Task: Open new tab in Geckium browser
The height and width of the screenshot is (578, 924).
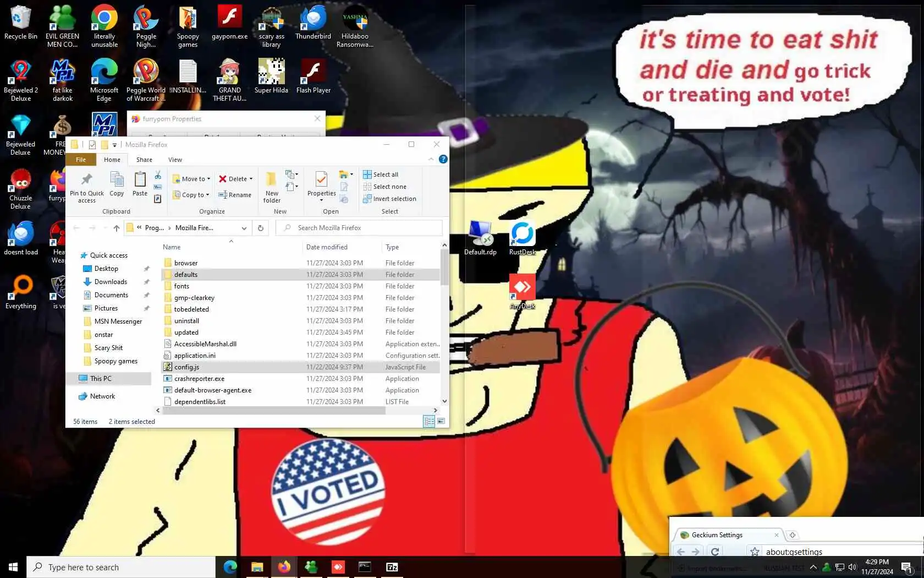Action: tap(793, 535)
